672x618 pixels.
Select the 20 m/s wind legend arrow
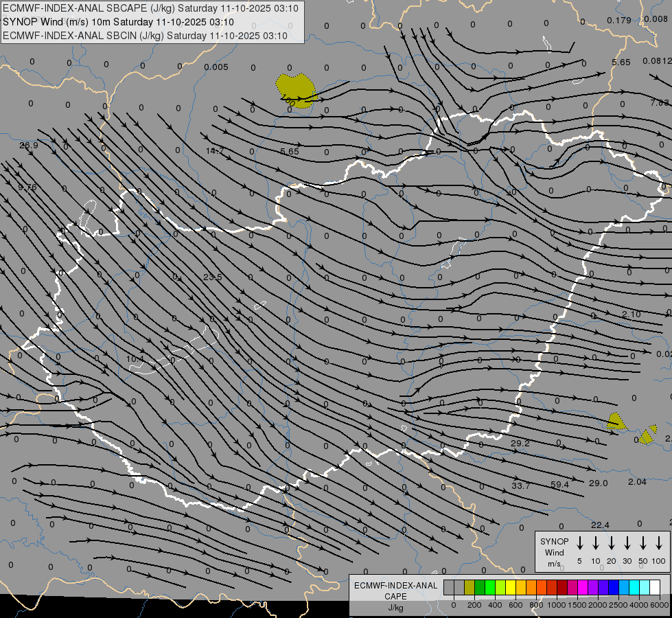click(612, 543)
